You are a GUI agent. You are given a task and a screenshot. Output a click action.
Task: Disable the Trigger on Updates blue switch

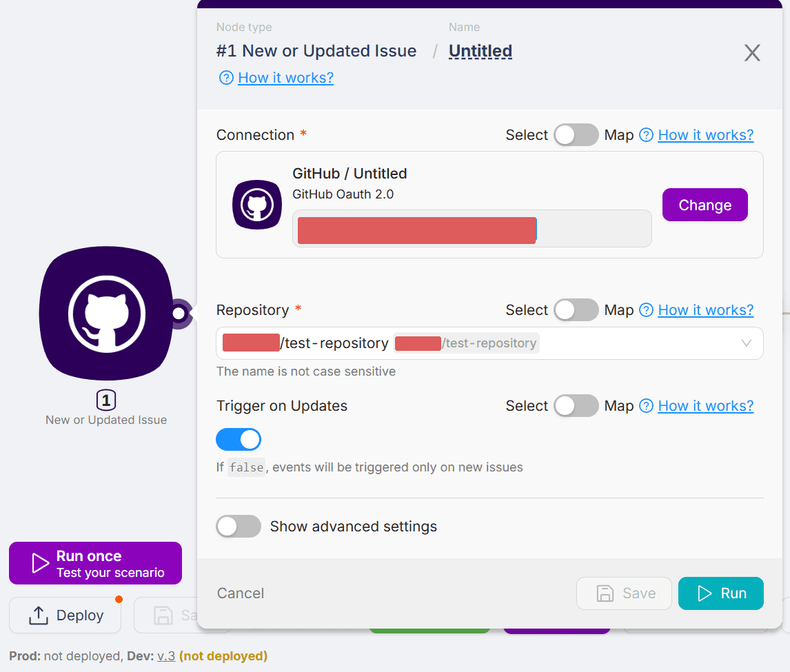(239, 439)
